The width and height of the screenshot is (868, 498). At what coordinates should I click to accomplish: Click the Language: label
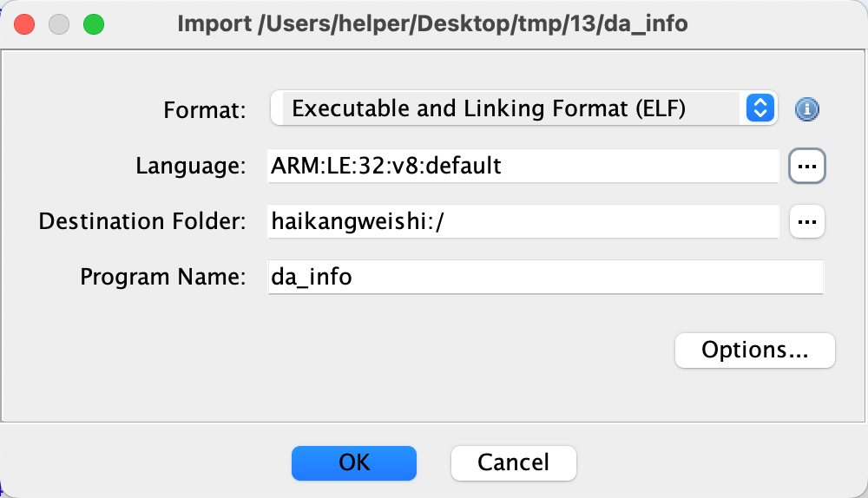point(190,166)
